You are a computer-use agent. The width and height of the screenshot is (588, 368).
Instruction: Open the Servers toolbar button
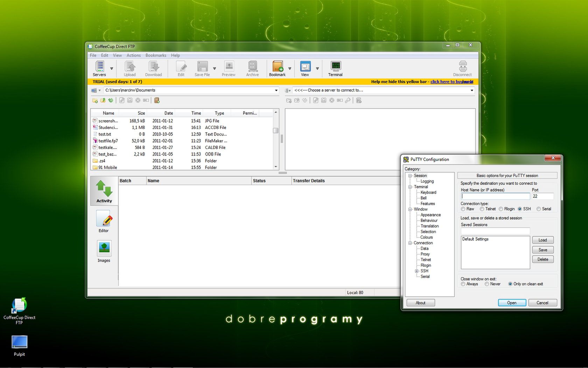99,68
